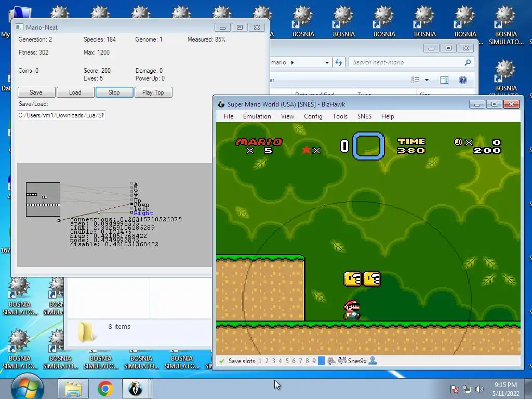532x399 pixels.
Task: Click the 'Generation: 2' label
Action: (x=35, y=39)
